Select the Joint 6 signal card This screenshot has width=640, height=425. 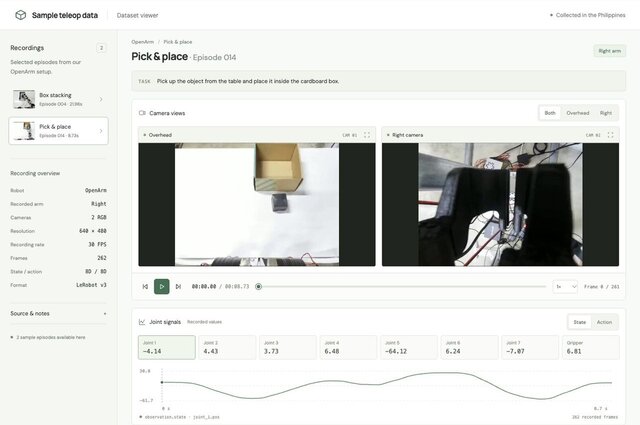469,347
